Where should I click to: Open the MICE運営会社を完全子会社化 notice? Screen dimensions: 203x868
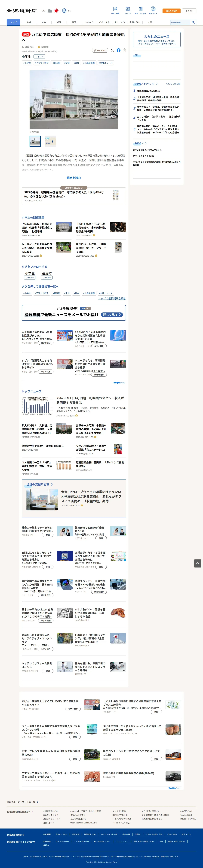[x=147, y=150]
